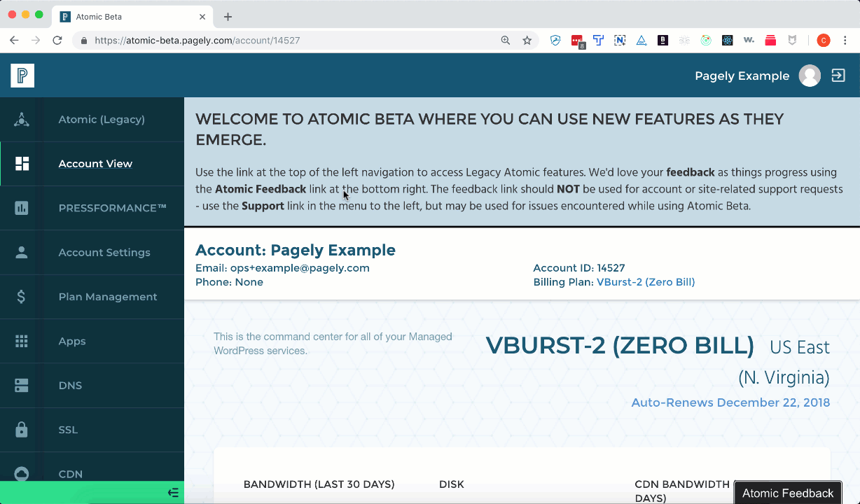Click the site info padlock in address bar
Image resolution: width=860 pixels, height=504 pixels.
[x=84, y=41]
